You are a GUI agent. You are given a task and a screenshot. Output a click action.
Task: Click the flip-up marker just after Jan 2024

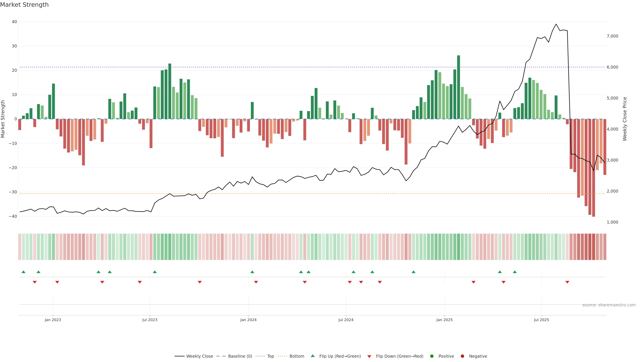click(252, 272)
